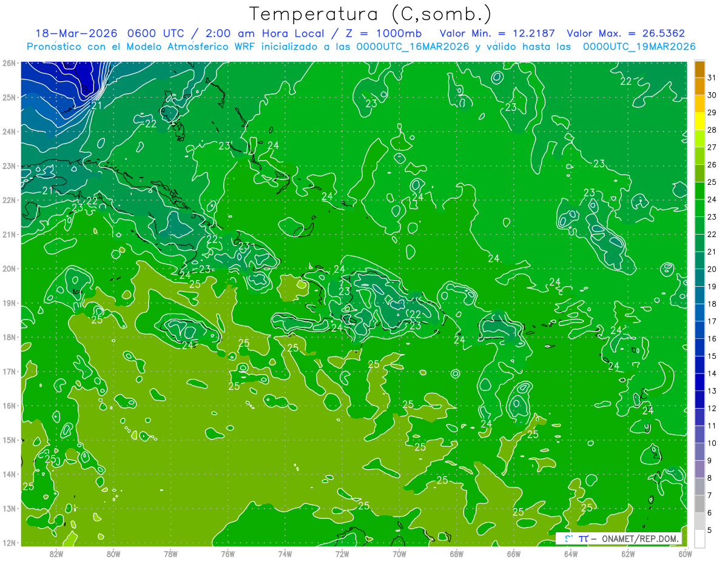728x562 pixels.
Task: Click the brown top swatch above 31
Action: pyautogui.click(x=699, y=69)
